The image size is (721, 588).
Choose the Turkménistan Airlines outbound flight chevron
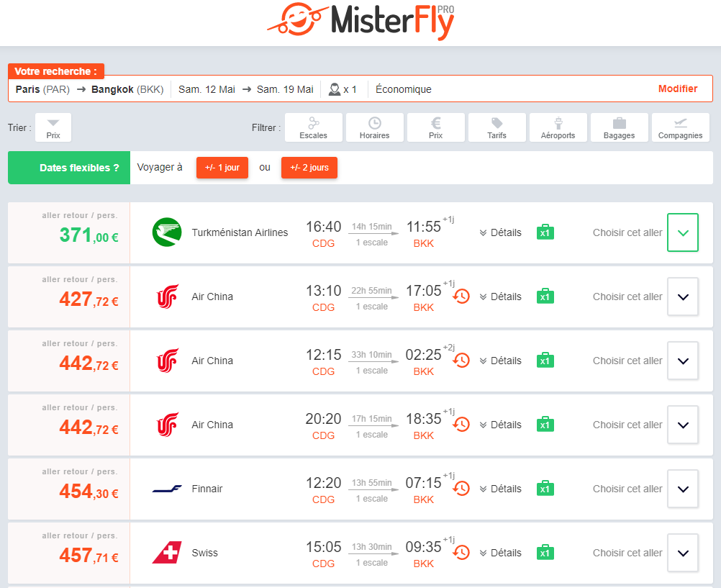(x=683, y=232)
